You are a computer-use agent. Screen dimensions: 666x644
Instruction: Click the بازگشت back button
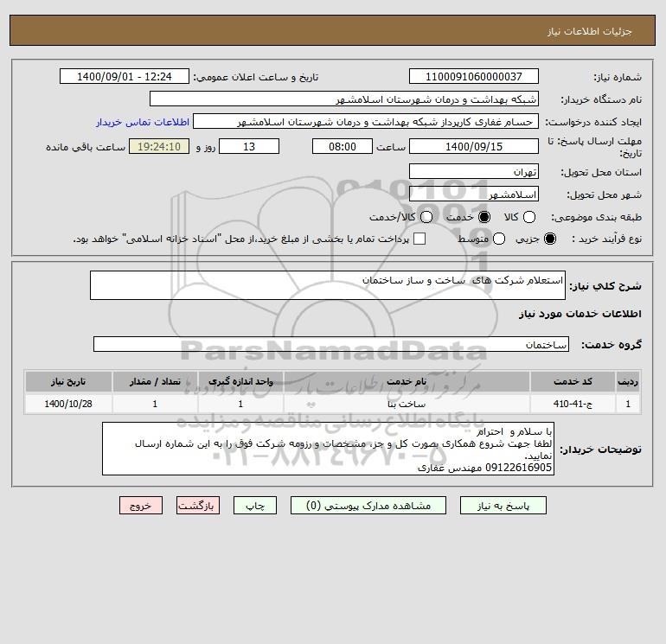[198, 506]
